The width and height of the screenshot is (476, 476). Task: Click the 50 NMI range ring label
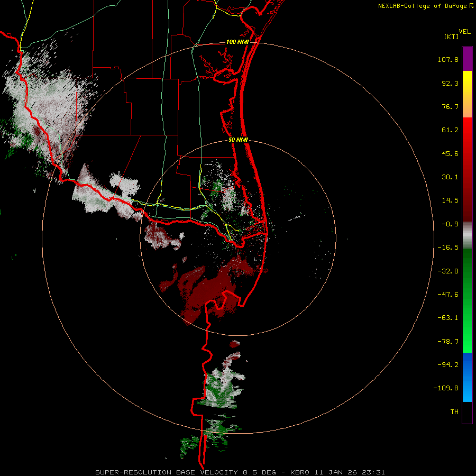click(239, 140)
